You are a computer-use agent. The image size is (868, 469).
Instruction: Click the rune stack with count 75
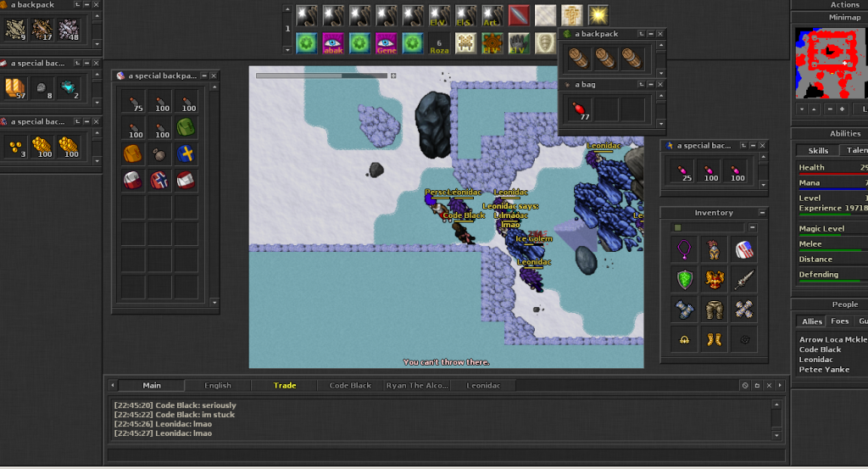pyautogui.click(x=133, y=101)
